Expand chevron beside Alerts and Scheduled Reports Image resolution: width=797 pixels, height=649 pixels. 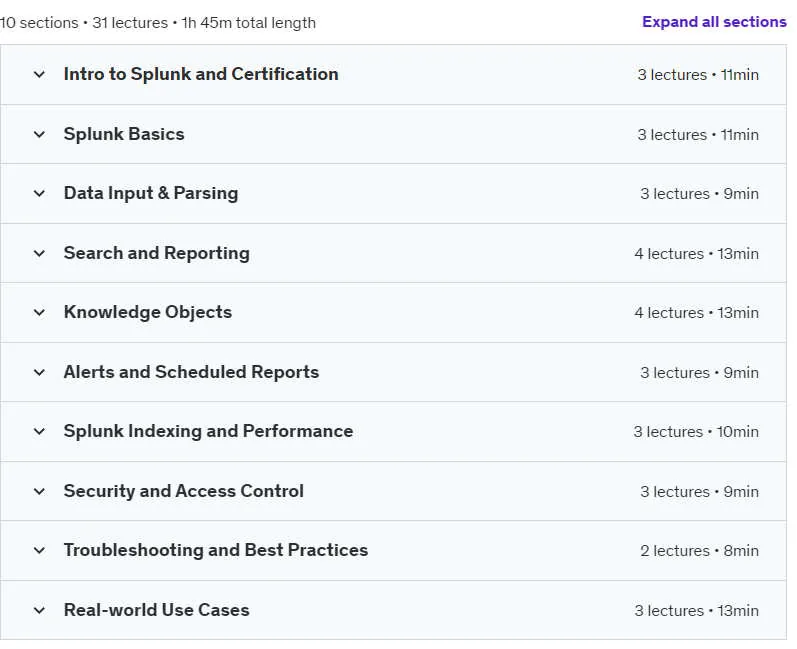click(x=39, y=373)
